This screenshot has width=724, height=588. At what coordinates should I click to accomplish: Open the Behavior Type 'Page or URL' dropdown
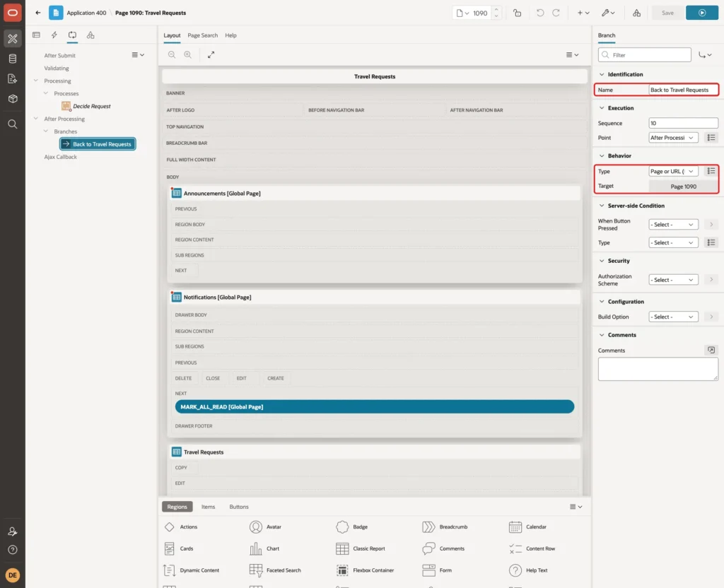[673, 171]
